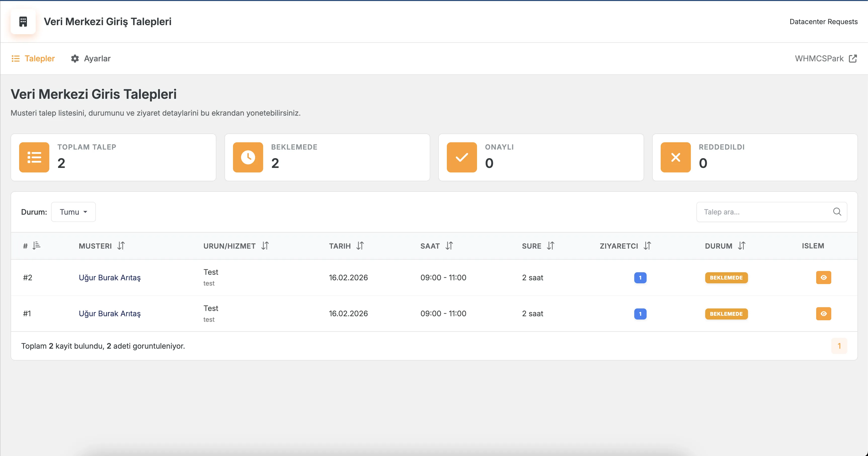Go to pagination page 1
868x456 pixels.
pyautogui.click(x=839, y=346)
